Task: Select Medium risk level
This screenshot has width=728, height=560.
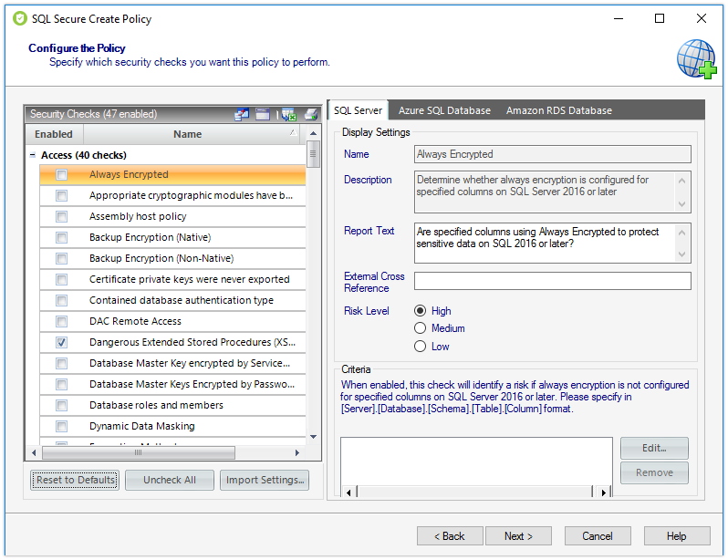Action: [x=420, y=328]
